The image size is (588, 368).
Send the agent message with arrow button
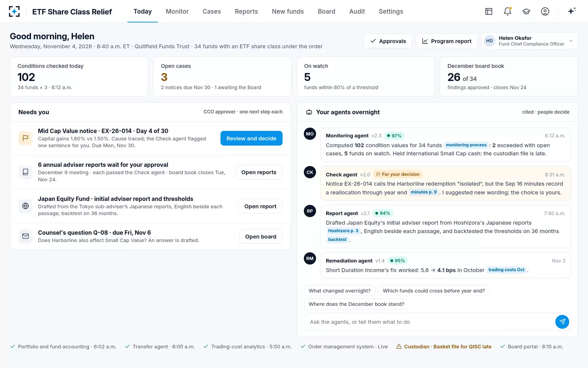click(x=562, y=322)
